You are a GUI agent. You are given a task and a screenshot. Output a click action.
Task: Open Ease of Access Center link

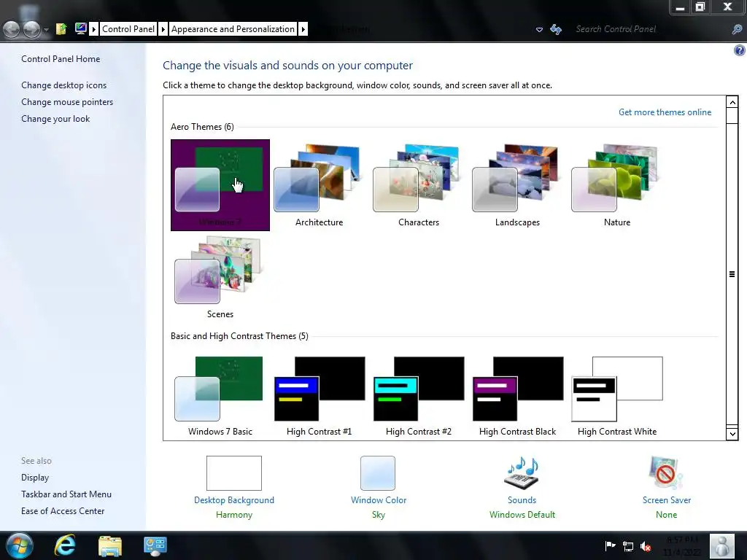63,510
